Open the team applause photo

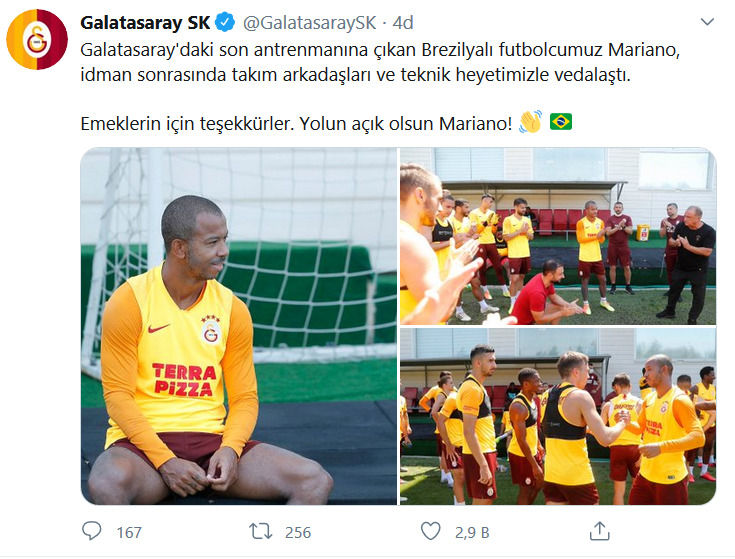click(x=558, y=236)
